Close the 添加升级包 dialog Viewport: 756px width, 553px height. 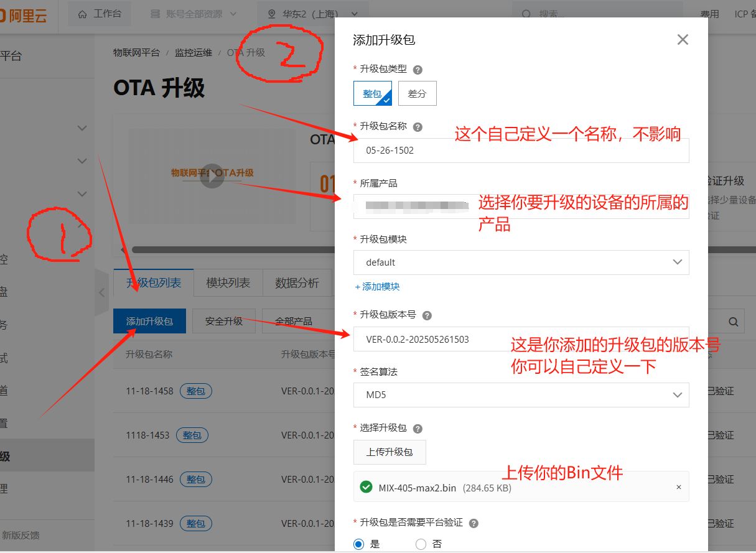683,40
